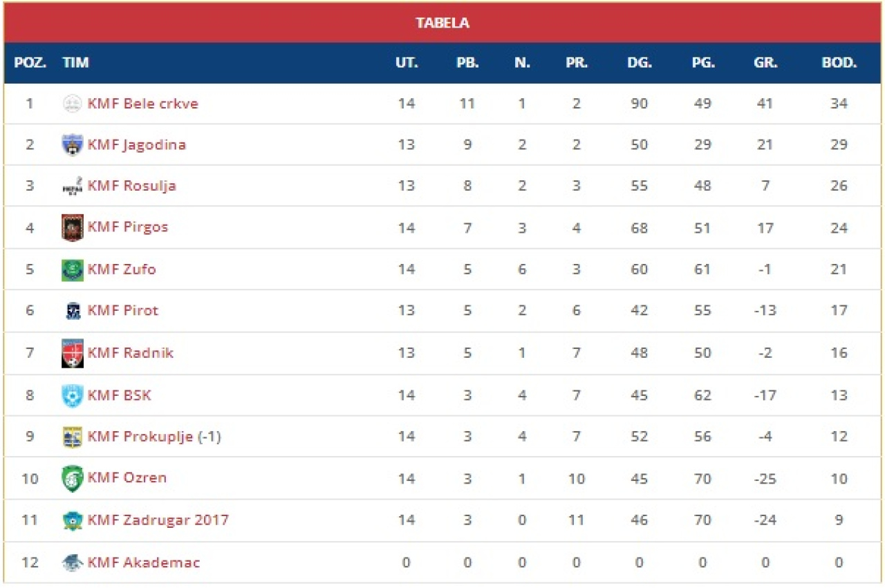The image size is (885, 588).
Task: Click the KMF Pirgos club badge
Action: (x=72, y=227)
